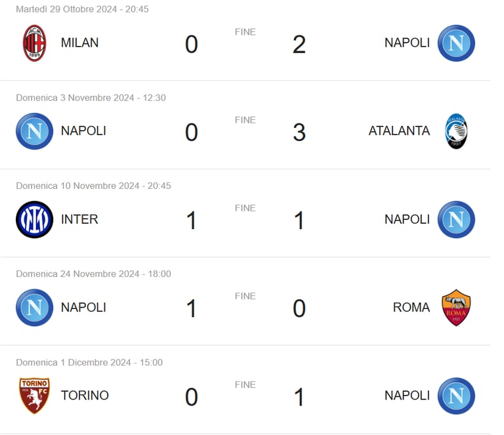
Task: Click the AC Milan crest logo
Action: pos(34,43)
